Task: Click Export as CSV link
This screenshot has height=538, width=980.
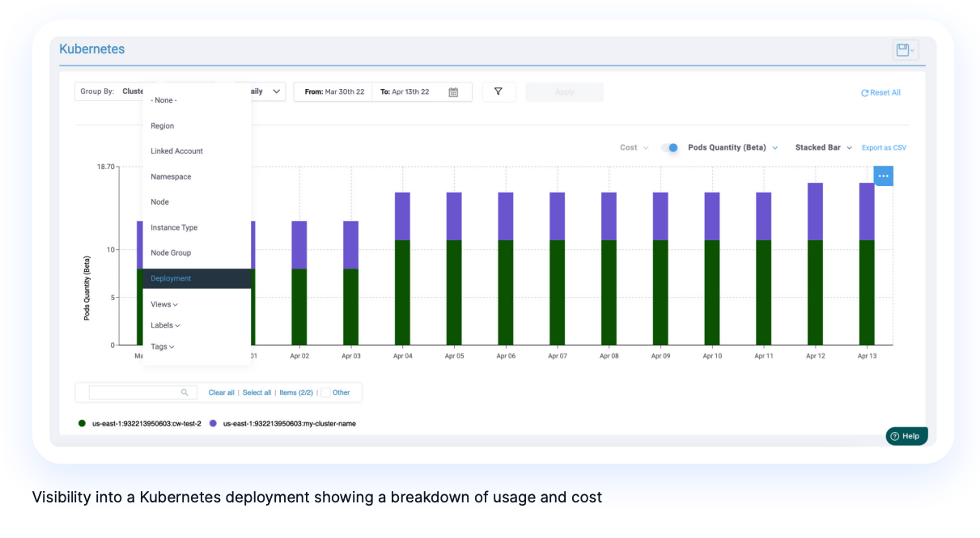Action: [884, 148]
